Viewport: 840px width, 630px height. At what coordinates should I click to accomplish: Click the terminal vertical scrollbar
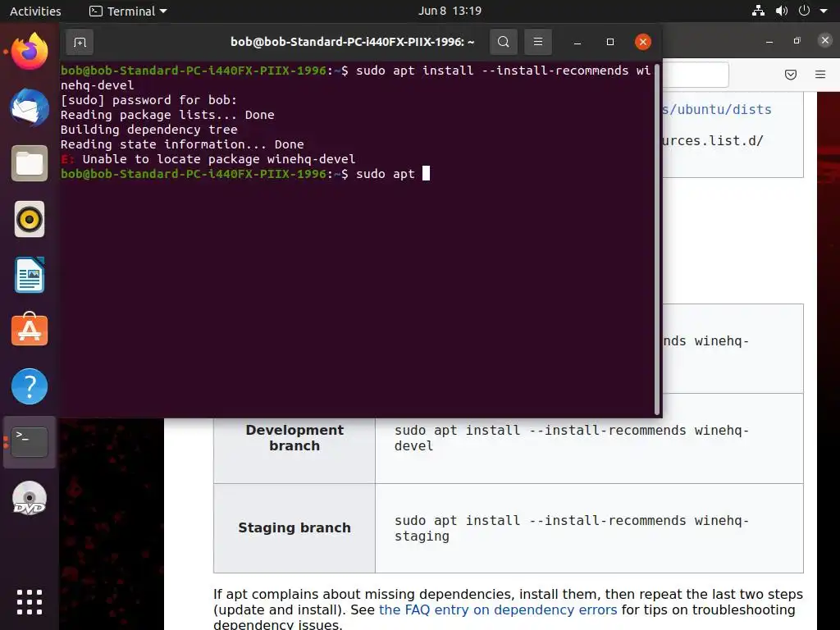pos(657,240)
